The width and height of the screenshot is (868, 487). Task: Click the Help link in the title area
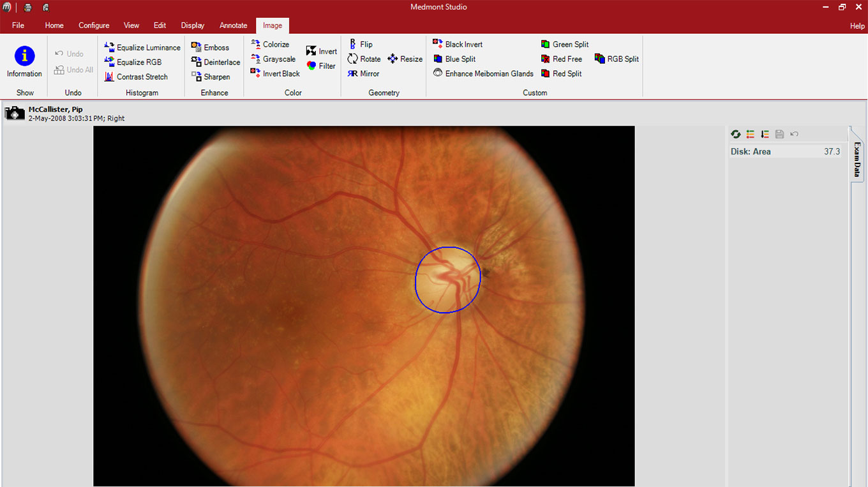[857, 26]
